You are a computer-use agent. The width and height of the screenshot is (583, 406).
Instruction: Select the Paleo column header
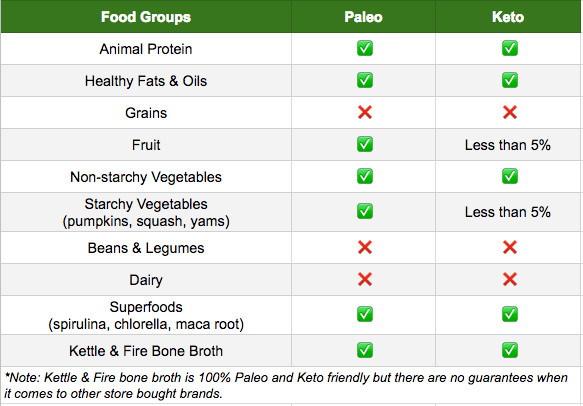[363, 17]
